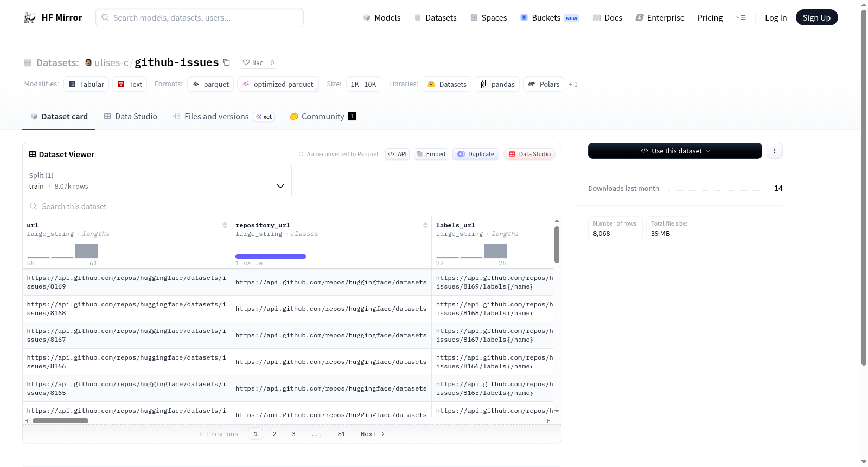Open the Enterprise page
This screenshot has height=467, width=868.
[x=660, y=18]
